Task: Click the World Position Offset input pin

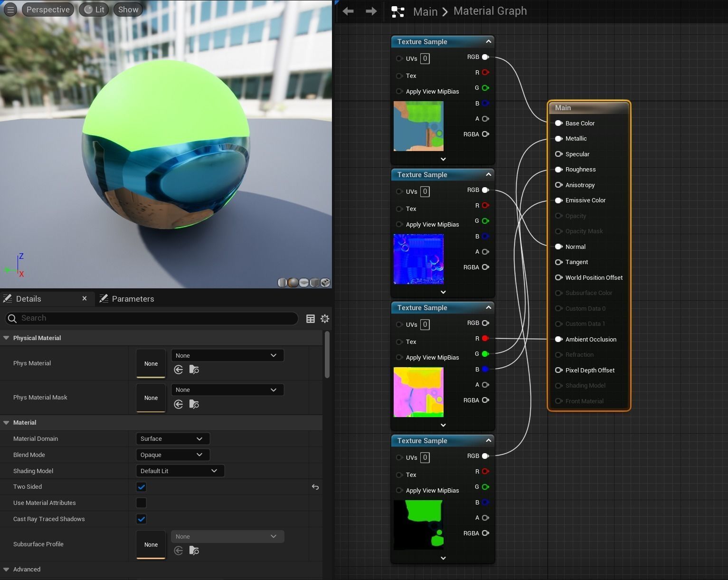Action: (x=558, y=277)
